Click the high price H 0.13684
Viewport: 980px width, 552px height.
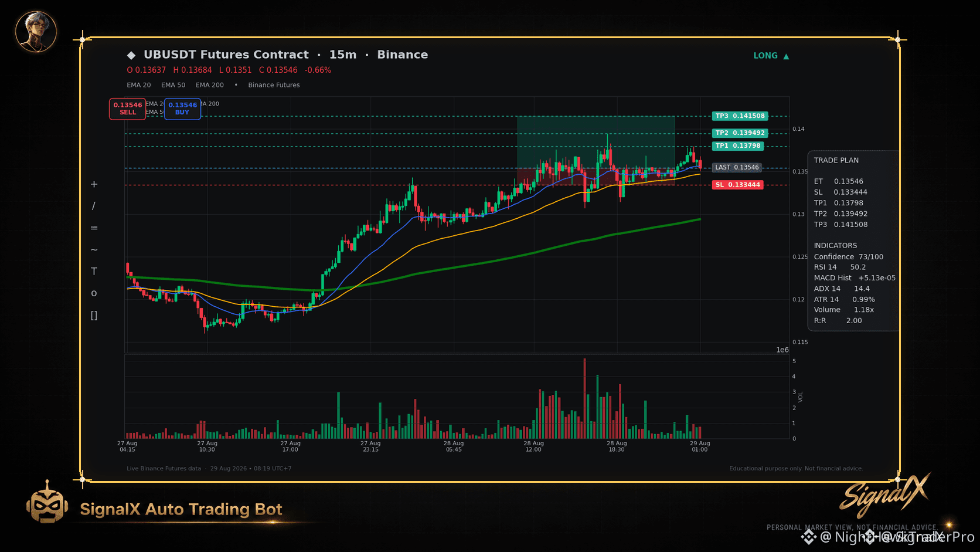pyautogui.click(x=192, y=70)
